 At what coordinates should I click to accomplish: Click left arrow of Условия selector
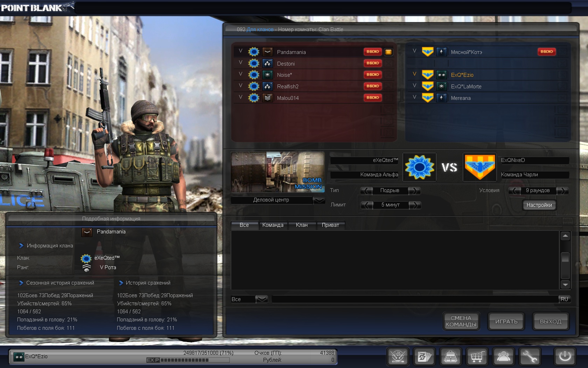pyautogui.click(x=514, y=191)
